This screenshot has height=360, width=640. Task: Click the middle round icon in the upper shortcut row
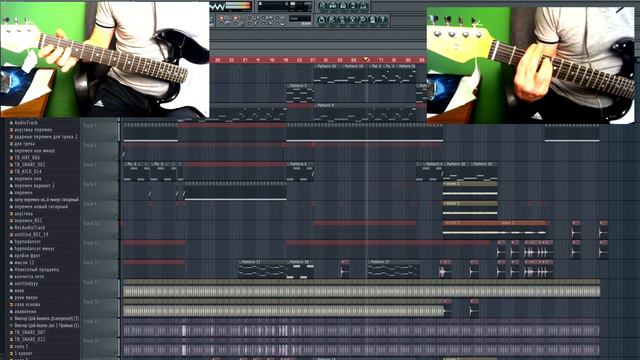click(x=343, y=5)
